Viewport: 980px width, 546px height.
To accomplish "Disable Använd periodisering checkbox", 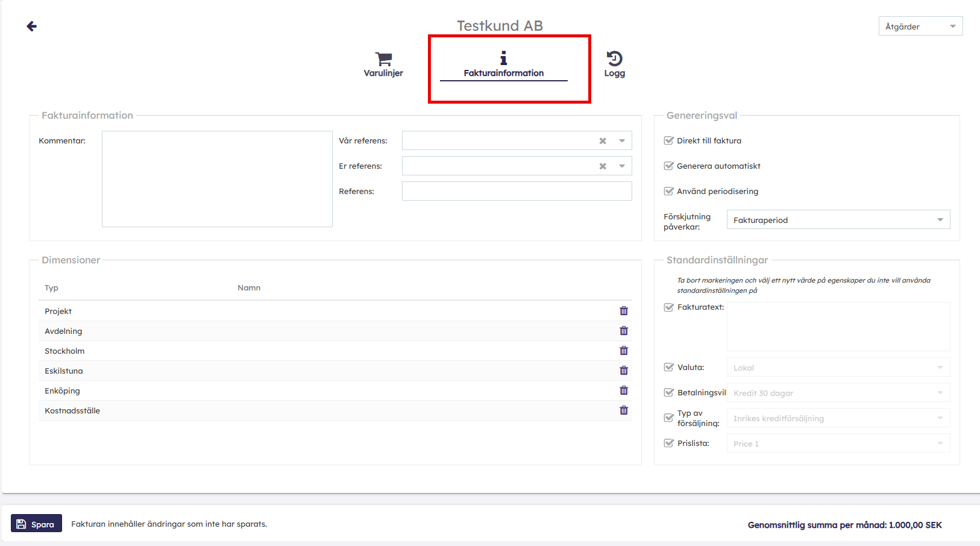I will click(668, 191).
